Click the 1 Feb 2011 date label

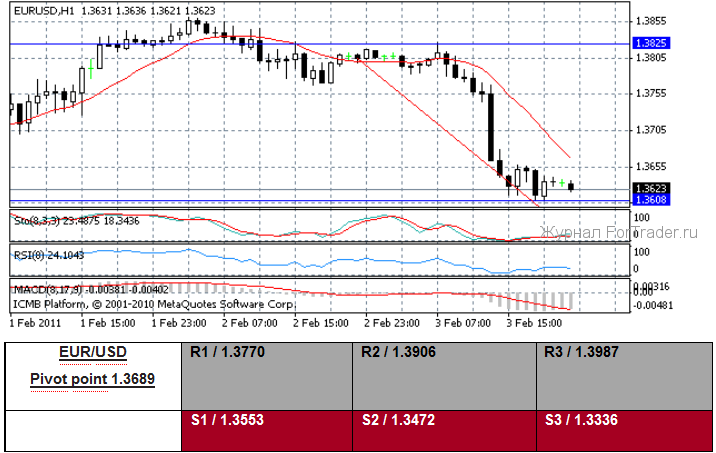(x=35, y=323)
